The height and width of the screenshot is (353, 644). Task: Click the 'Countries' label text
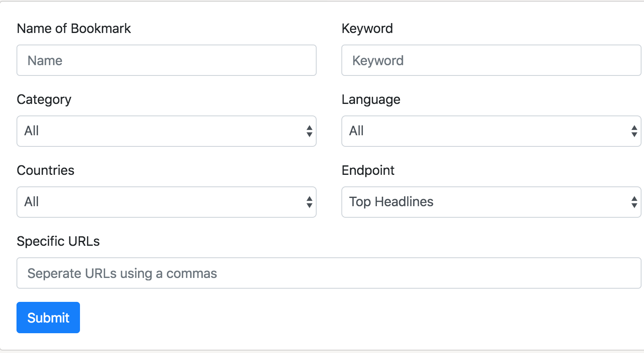pyautogui.click(x=45, y=170)
